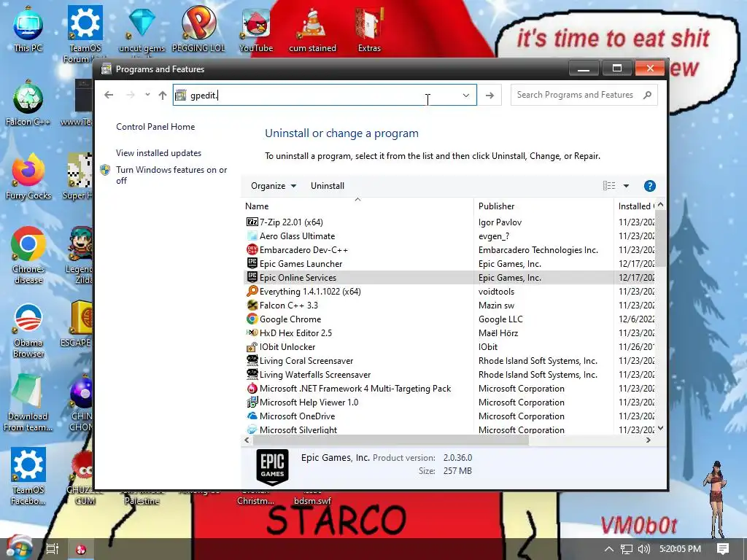Screen dimensions: 747x560
Task: Select the Furry Cocks Firefox desktop icon
Action: 28,176
